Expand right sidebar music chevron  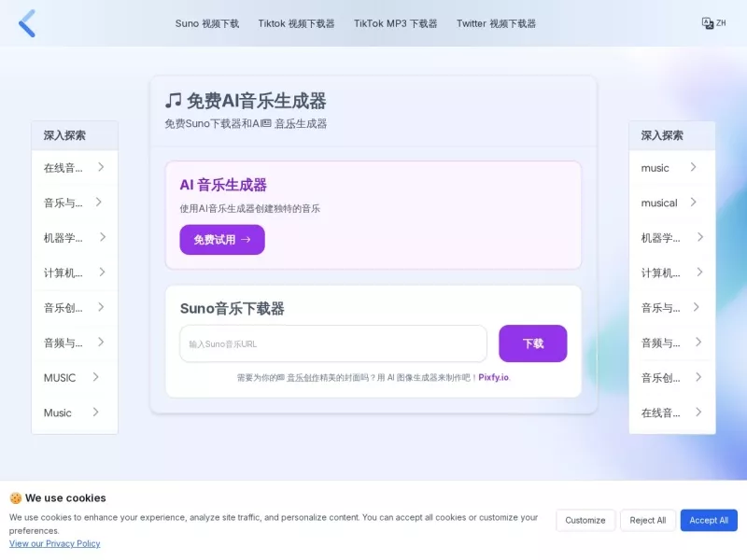[x=694, y=167]
